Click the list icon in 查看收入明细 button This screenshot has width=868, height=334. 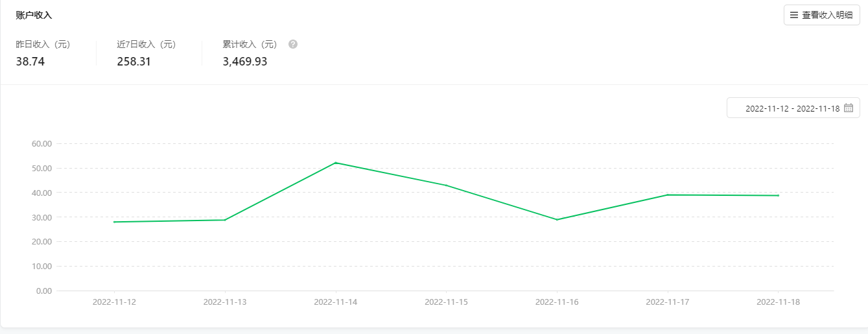[794, 15]
